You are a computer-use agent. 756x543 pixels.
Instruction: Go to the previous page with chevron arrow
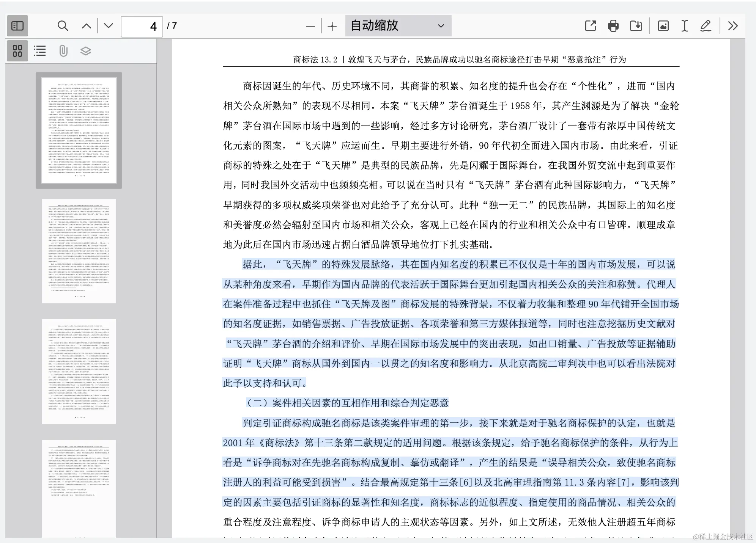pyautogui.click(x=86, y=26)
